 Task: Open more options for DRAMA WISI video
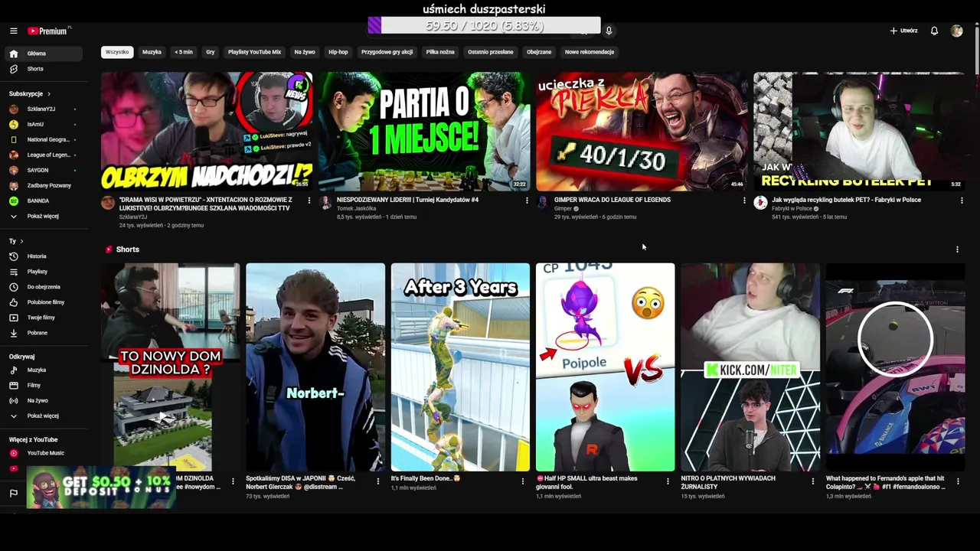pos(309,201)
